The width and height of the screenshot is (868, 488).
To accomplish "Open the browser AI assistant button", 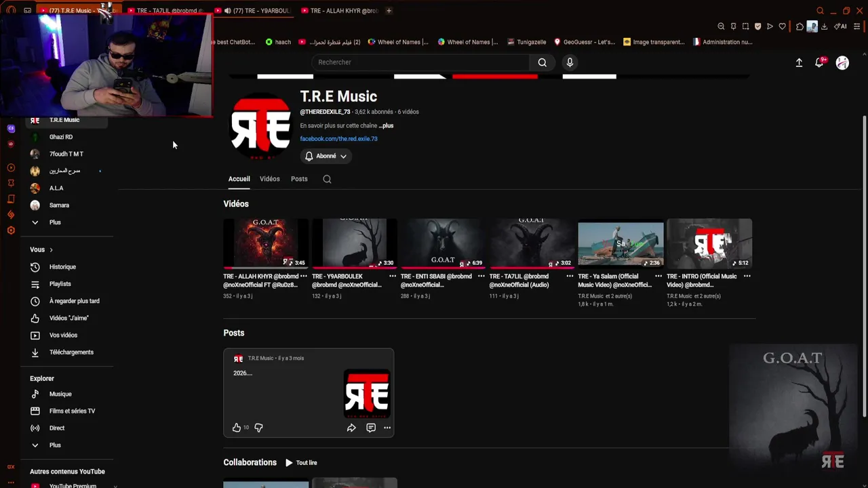I will tap(841, 26).
